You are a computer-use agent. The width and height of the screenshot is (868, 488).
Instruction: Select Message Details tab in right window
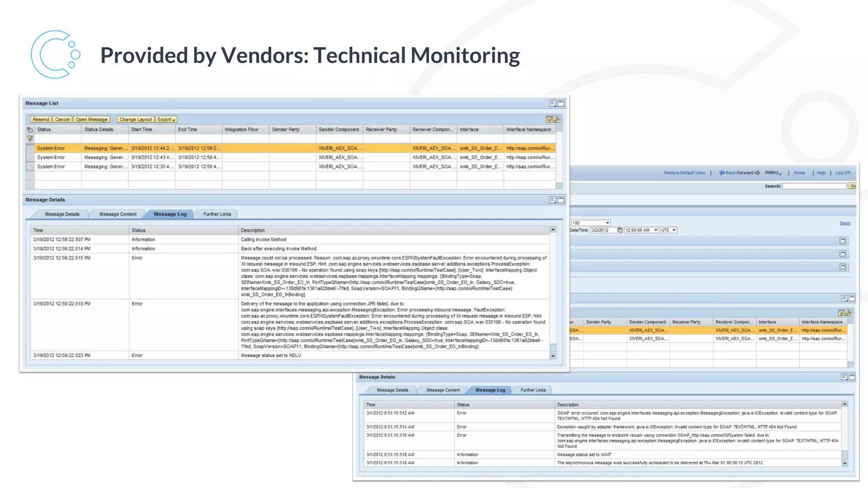[392, 390]
